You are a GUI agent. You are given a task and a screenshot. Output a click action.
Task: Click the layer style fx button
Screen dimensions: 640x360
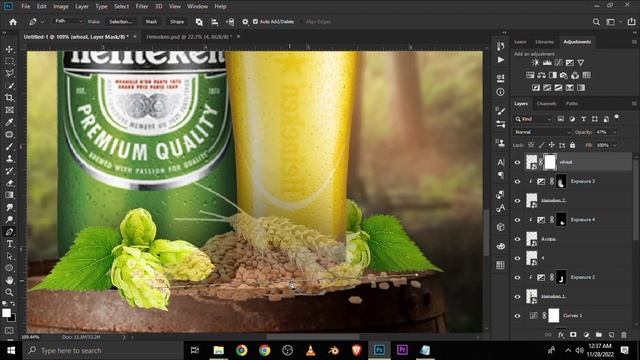pos(561,335)
